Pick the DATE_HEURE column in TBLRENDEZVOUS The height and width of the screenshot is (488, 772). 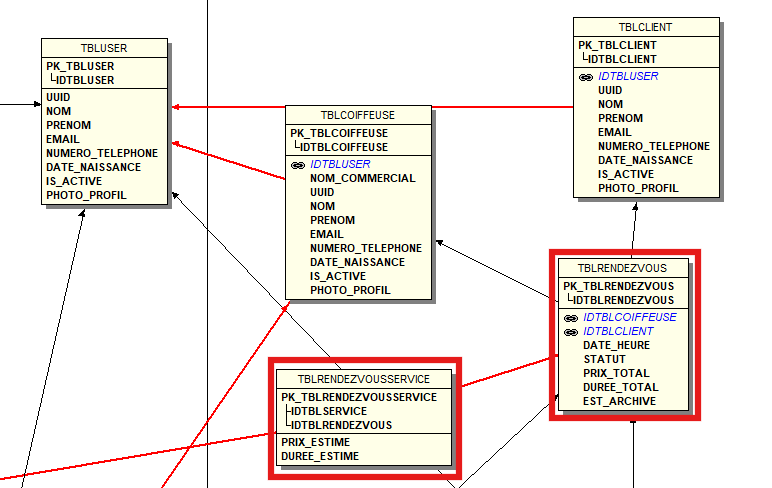pos(616,345)
